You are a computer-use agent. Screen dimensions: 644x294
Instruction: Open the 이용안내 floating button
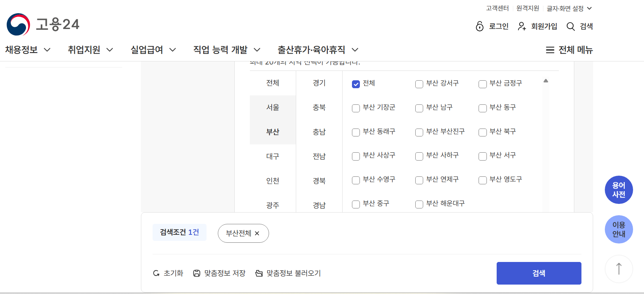(x=619, y=229)
